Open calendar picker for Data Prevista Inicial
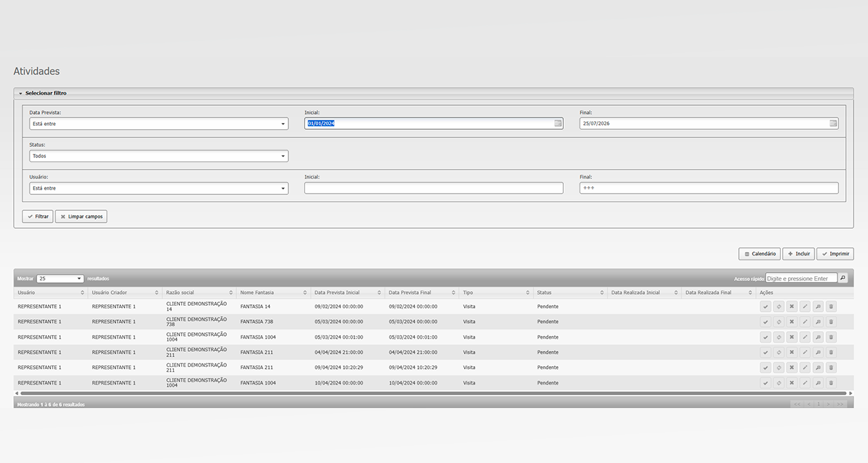The image size is (868, 463). pyautogui.click(x=558, y=124)
